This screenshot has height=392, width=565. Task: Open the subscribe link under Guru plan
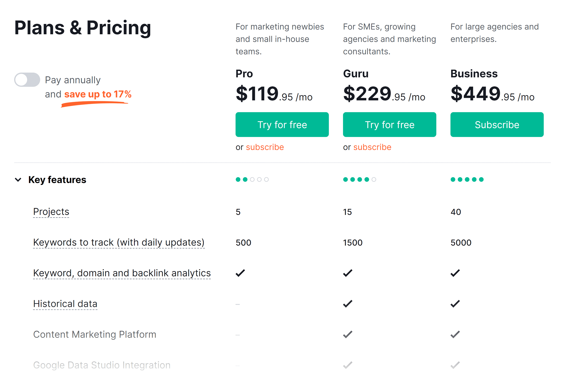pyautogui.click(x=372, y=147)
